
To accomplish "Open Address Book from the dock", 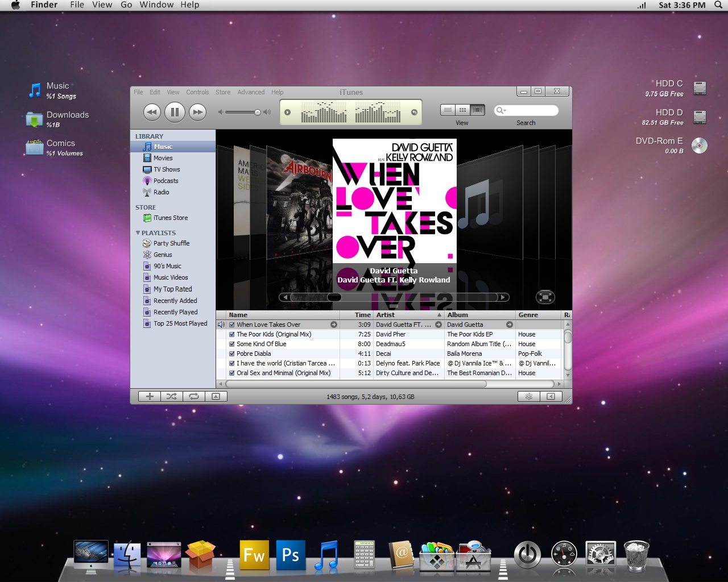I will tap(400, 555).
